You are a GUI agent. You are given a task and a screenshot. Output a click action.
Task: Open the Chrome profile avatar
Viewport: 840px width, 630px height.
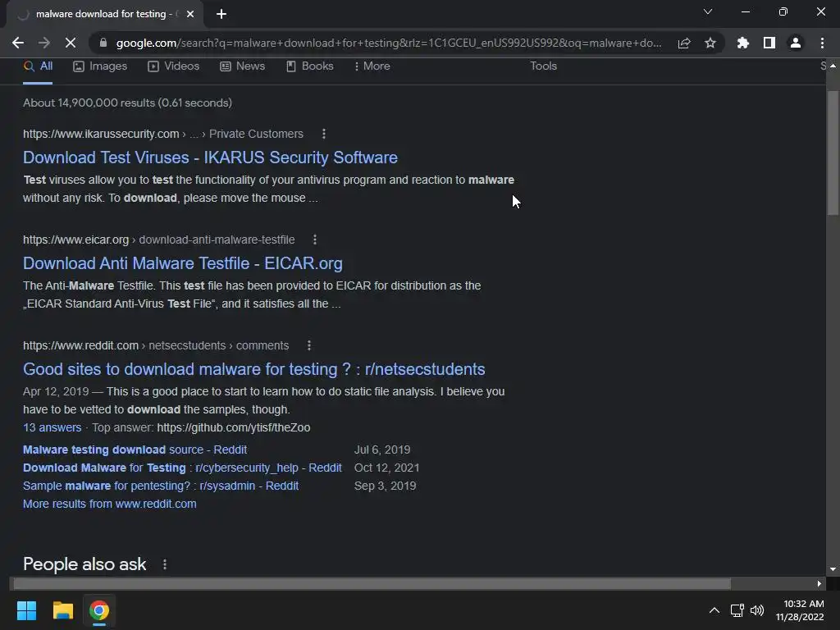796,43
